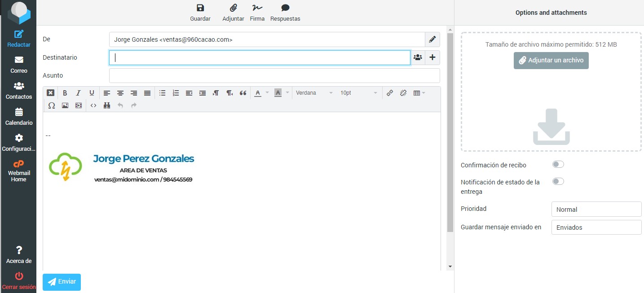Open the De sender selector
644x293 pixels.
pos(267,39)
